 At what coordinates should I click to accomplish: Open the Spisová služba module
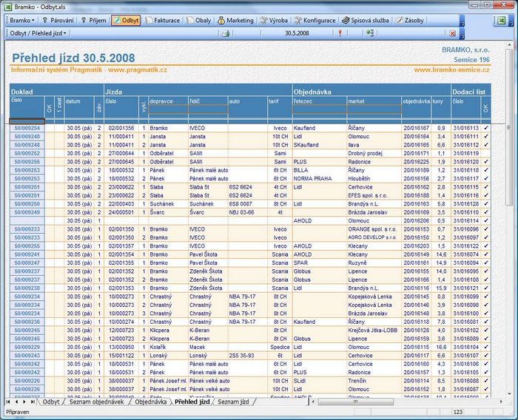(x=366, y=21)
